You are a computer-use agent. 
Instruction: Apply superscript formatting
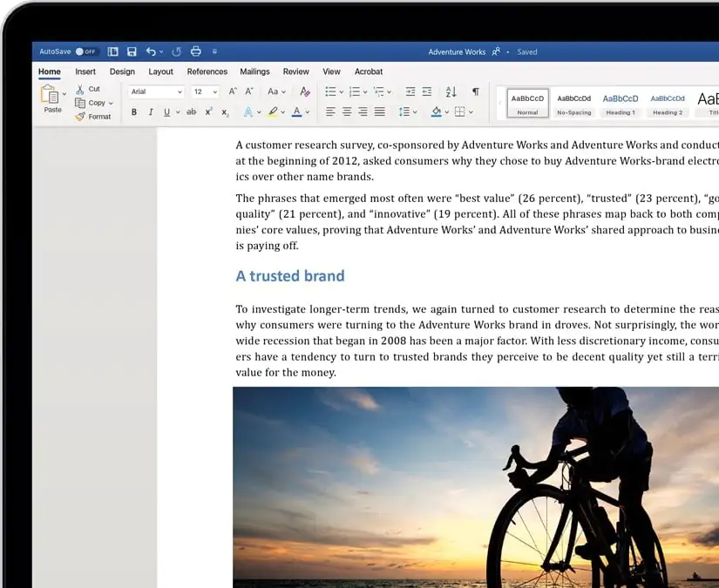click(207, 112)
